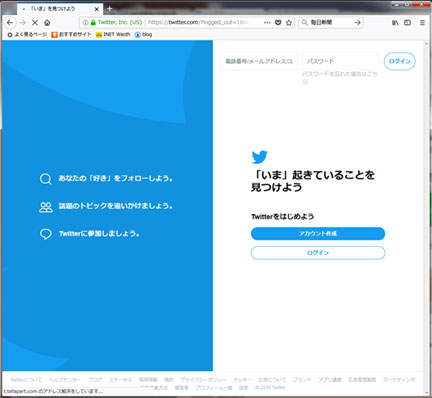Open the Firefox hamburger menu

coord(422,23)
